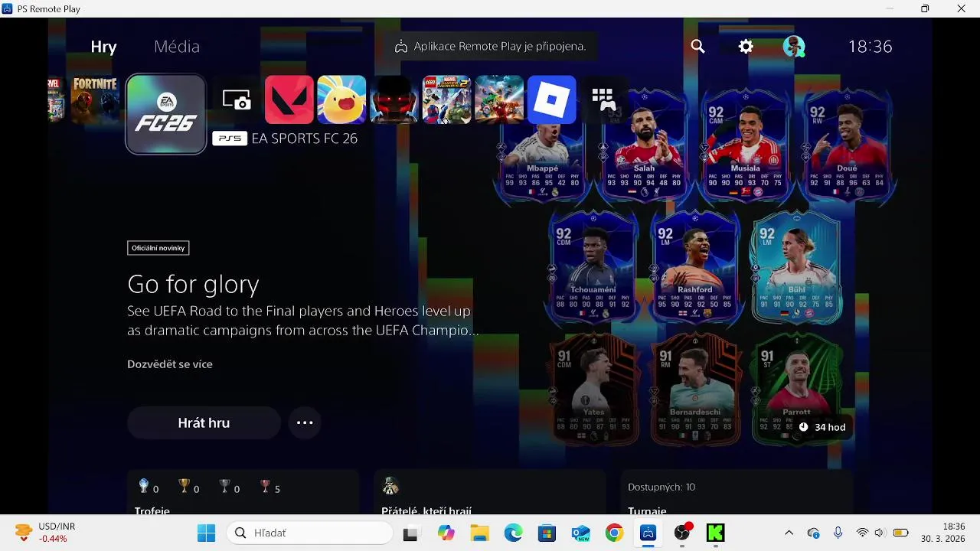Open the taskbar clock and date
This screenshot has width=980, height=551.
pos(943,533)
